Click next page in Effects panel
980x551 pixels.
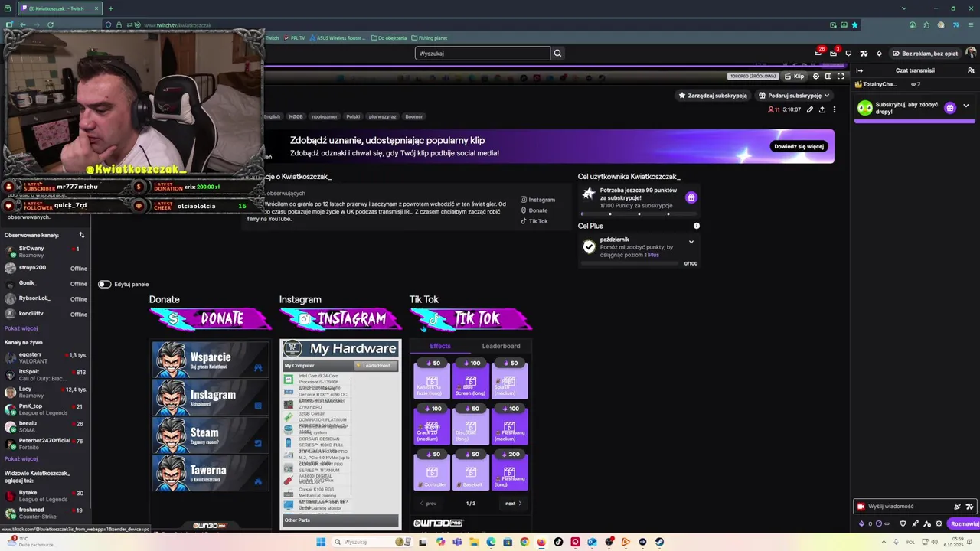click(x=513, y=504)
